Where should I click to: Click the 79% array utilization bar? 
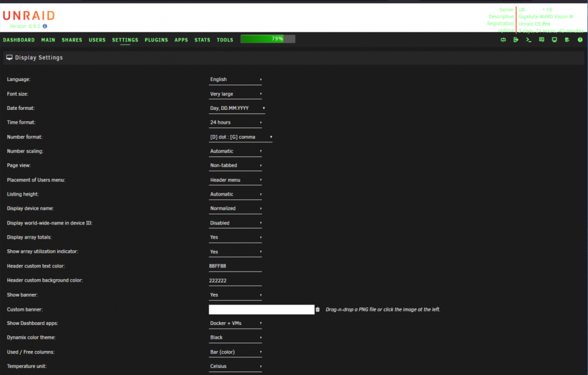click(x=268, y=39)
